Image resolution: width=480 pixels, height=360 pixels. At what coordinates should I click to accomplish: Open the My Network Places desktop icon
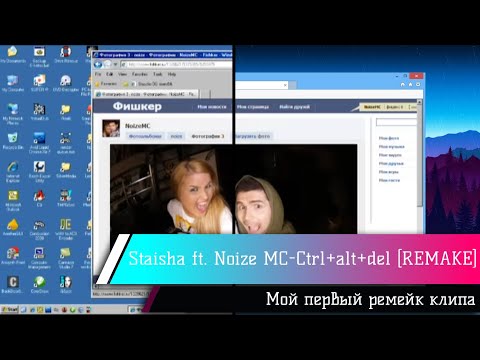pos(13,114)
